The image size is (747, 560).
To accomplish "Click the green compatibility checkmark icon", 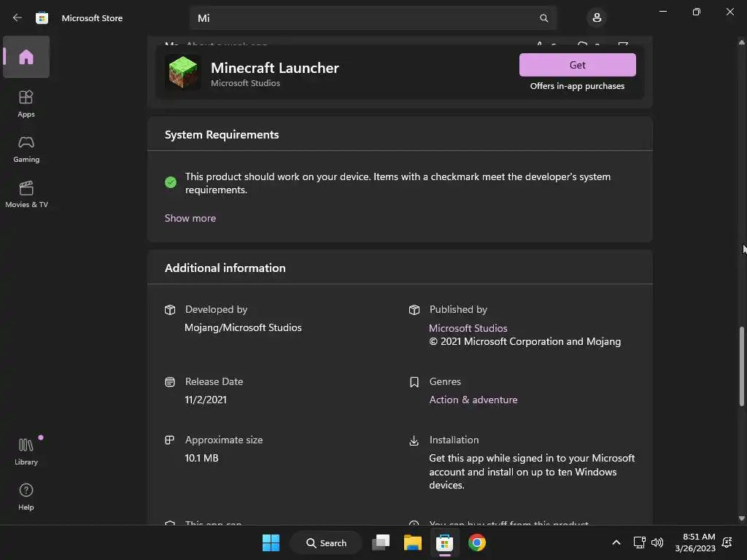I will click(x=171, y=182).
